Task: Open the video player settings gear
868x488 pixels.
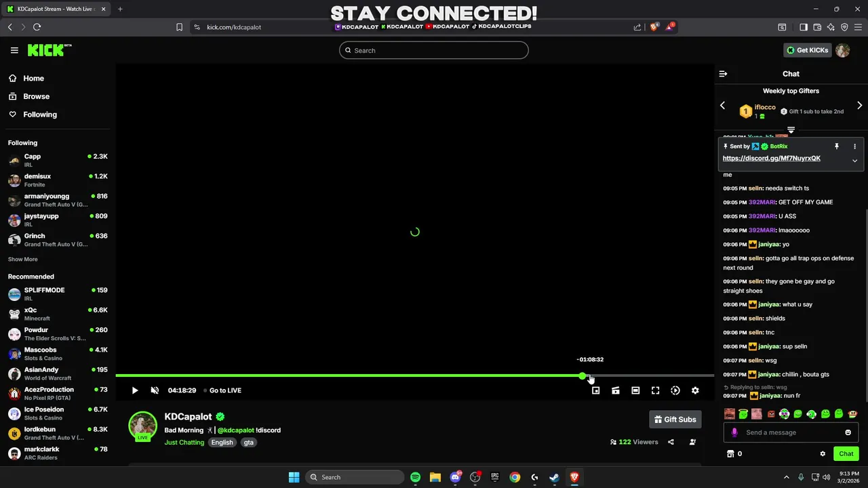Action: tap(695, 390)
